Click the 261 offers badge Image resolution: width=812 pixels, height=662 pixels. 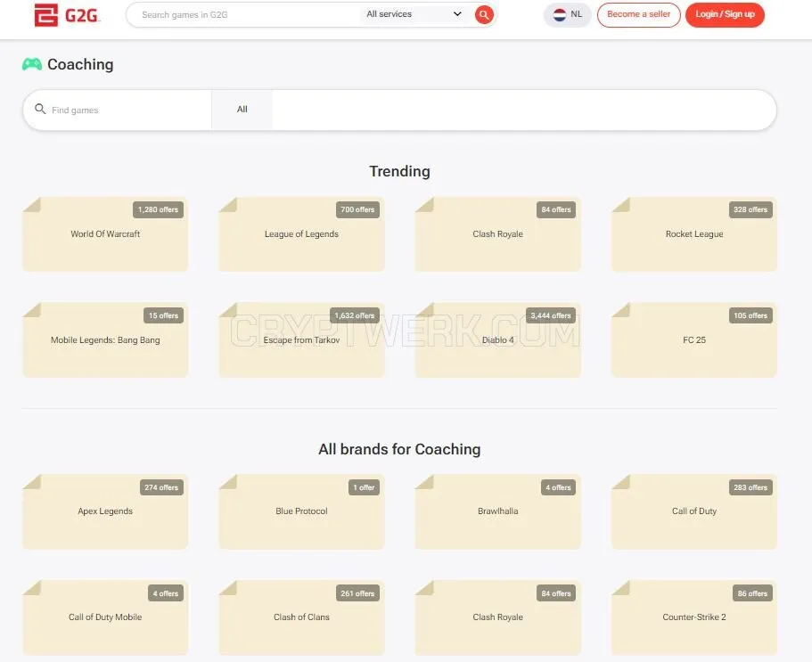tap(357, 593)
